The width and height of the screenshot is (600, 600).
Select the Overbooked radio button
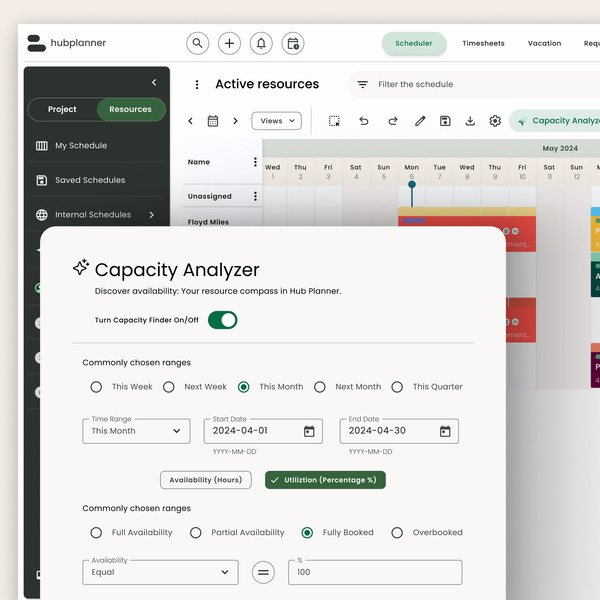397,533
